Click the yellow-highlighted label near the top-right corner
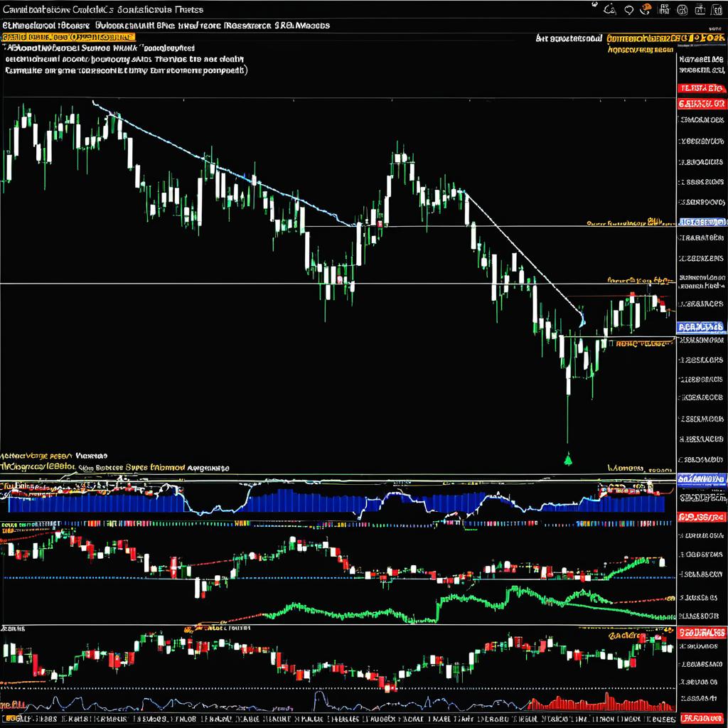728x728 pixels. [665, 38]
